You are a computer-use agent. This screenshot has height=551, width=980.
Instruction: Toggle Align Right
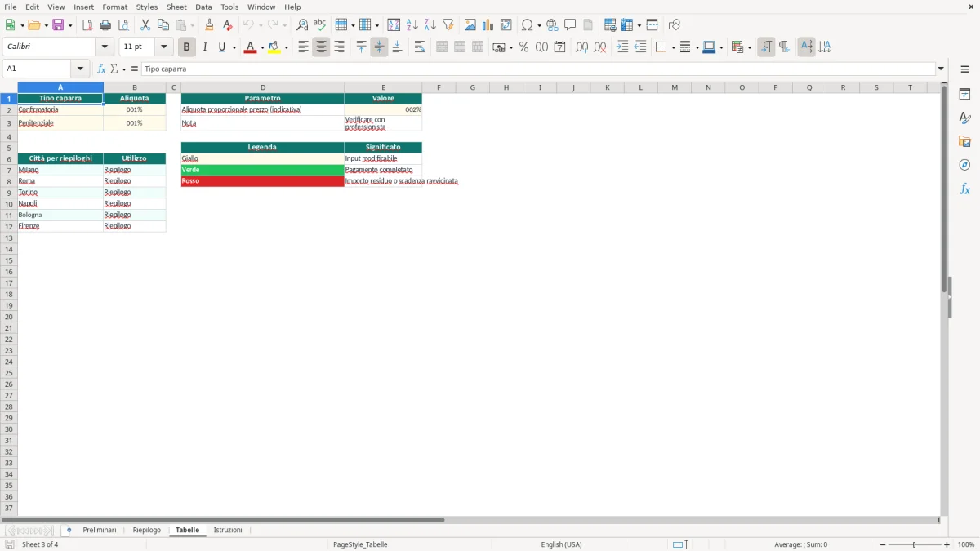click(x=339, y=47)
